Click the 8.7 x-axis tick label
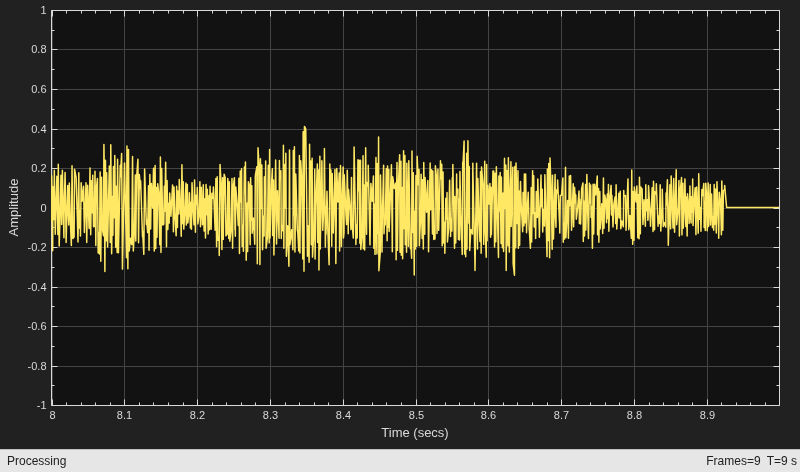The image size is (800, 472). [x=561, y=415]
